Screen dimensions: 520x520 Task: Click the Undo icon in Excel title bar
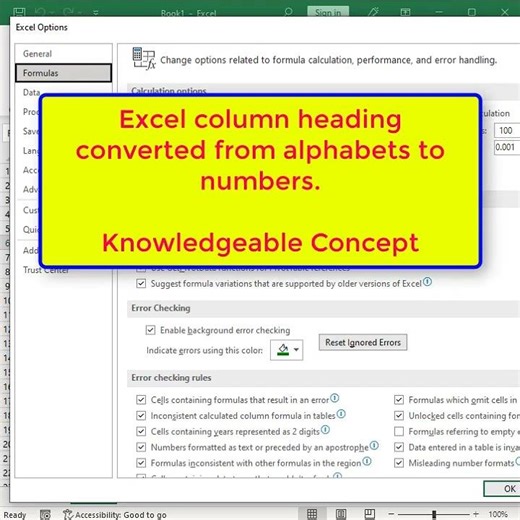40,12
